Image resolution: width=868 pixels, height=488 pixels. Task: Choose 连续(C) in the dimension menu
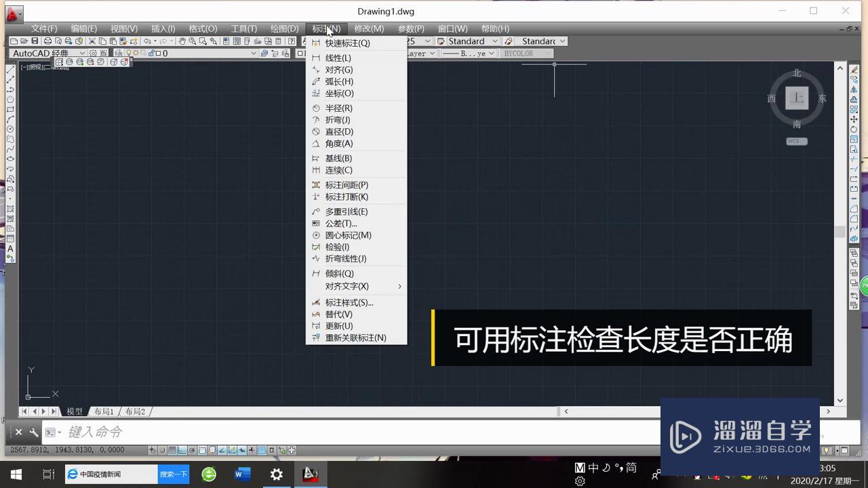[x=338, y=170]
